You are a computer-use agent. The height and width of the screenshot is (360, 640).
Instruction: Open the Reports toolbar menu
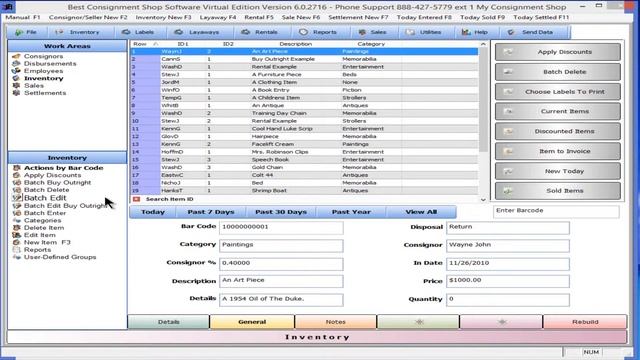pyautogui.click(x=318, y=32)
